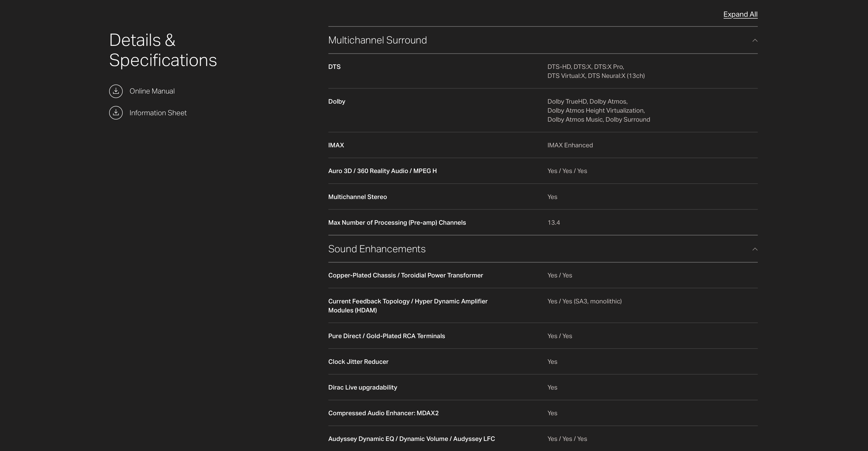Collapse Multichannel Surround with its chevron

(x=755, y=40)
